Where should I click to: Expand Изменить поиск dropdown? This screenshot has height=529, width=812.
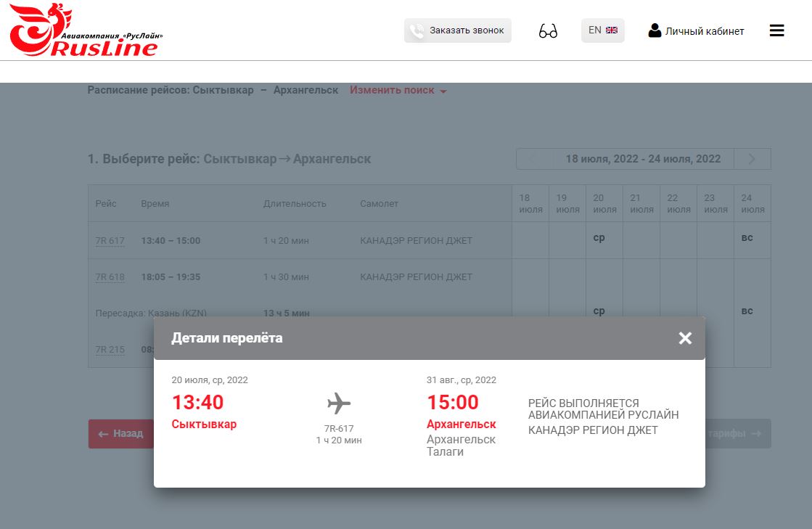click(x=398, y=90)
